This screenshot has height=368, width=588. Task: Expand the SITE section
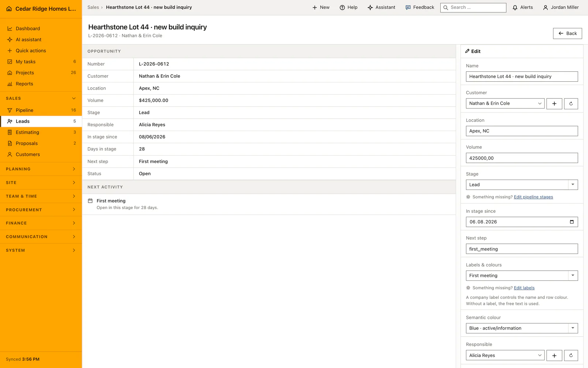pyautogui.click(x=41, y=183)
